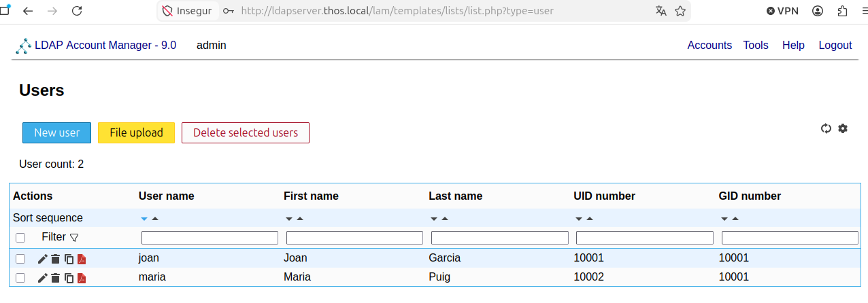The height and width of the screenshot is (303, 868).
Task: Click the File upload button
Action: [x=136, y=133]
